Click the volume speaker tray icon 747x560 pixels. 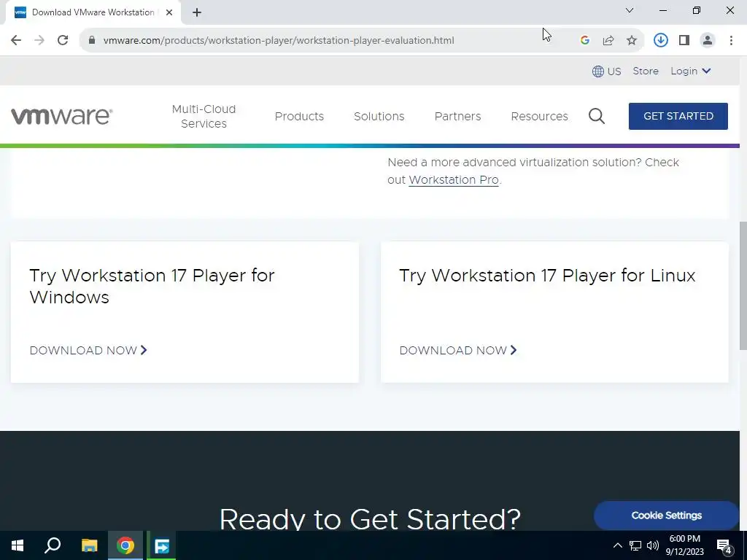point(653,545)
